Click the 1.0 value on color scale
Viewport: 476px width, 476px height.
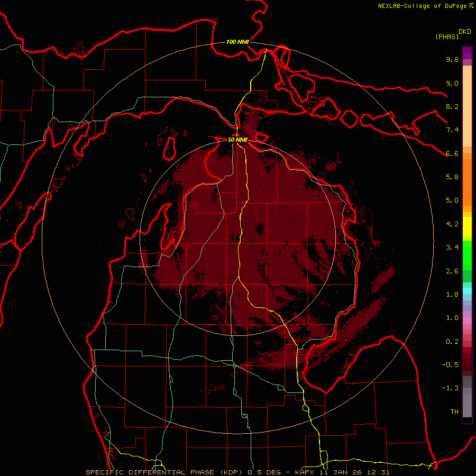[452, 317]
